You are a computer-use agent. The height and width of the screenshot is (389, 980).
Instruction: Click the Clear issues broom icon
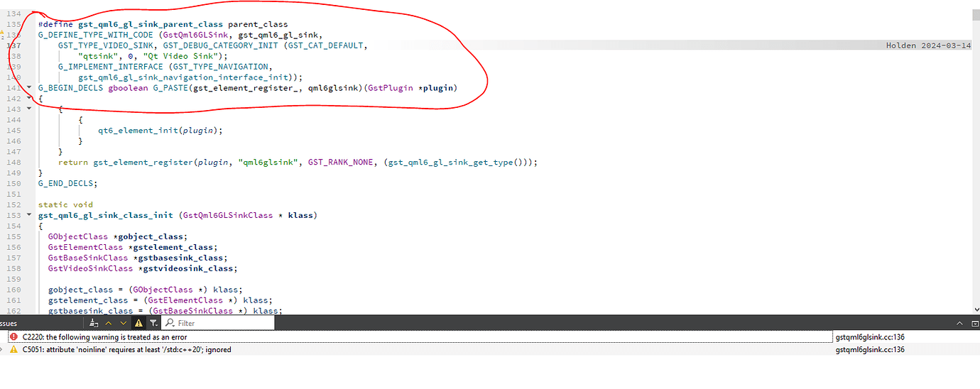[x=94, y=323]
